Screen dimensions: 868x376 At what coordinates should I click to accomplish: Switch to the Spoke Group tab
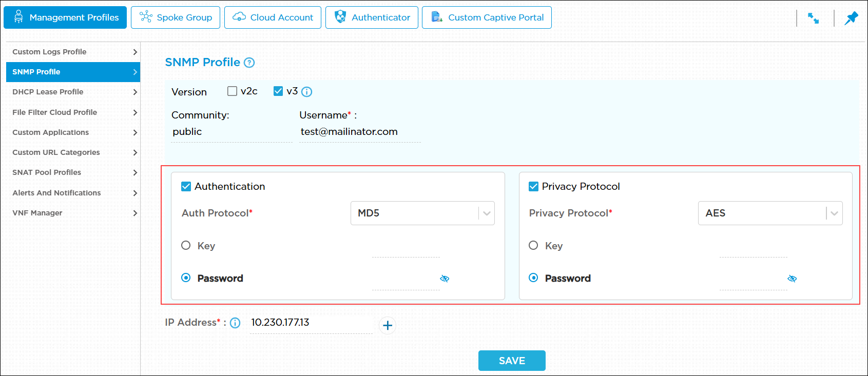tap(176, 17)
